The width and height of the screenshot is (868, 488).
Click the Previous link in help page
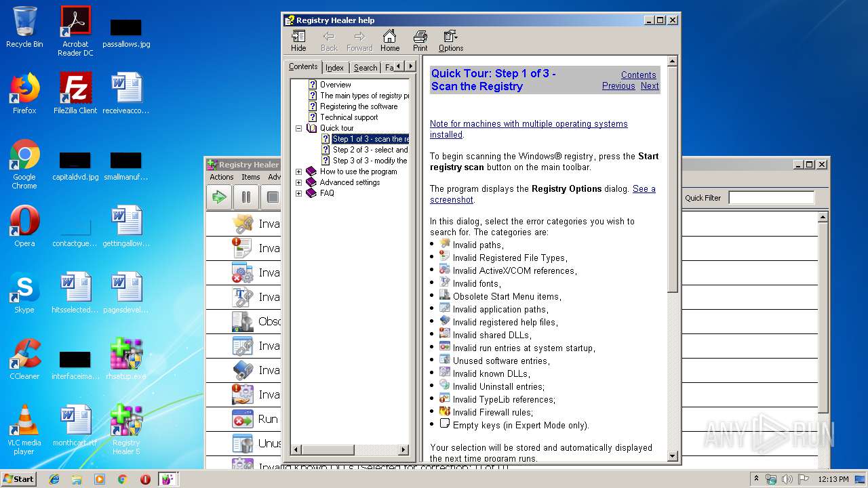click(x=618, y=86)
